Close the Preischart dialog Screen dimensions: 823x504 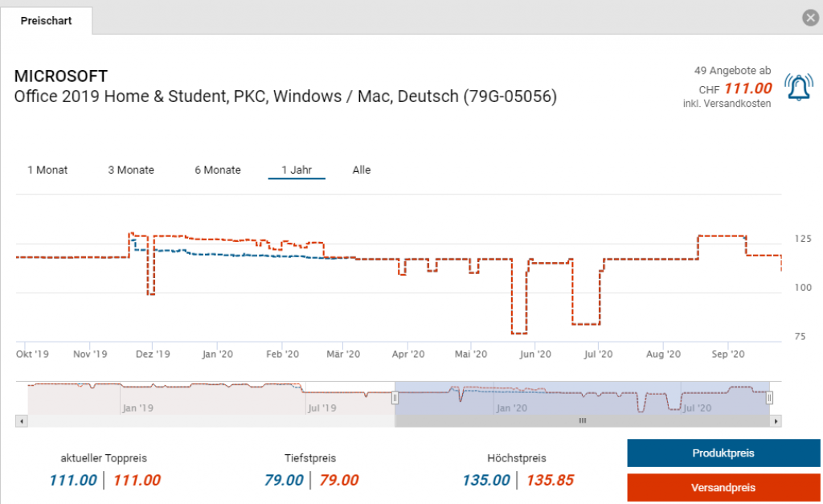pos(809,19)
